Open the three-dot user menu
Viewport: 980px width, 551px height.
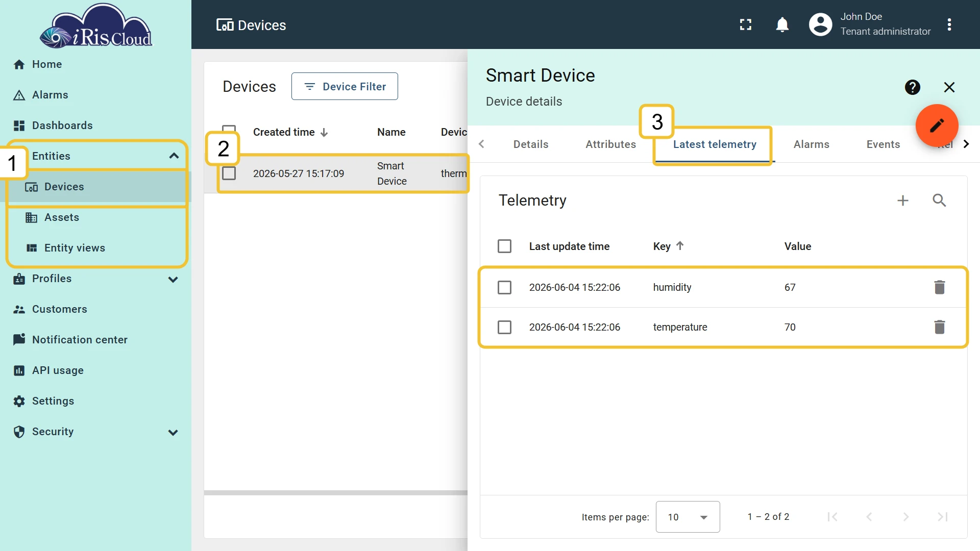pos(949,24)
